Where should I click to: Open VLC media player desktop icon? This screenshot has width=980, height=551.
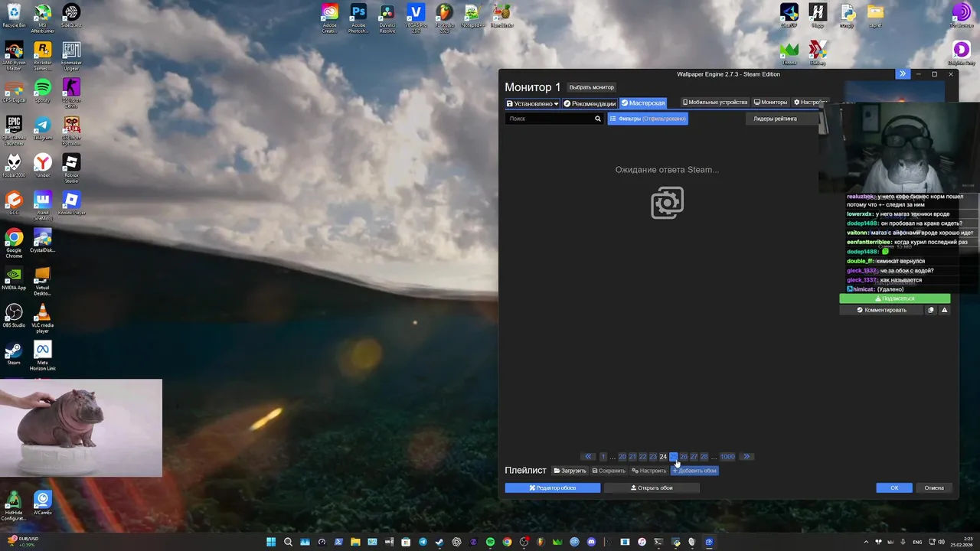point(43,318)
